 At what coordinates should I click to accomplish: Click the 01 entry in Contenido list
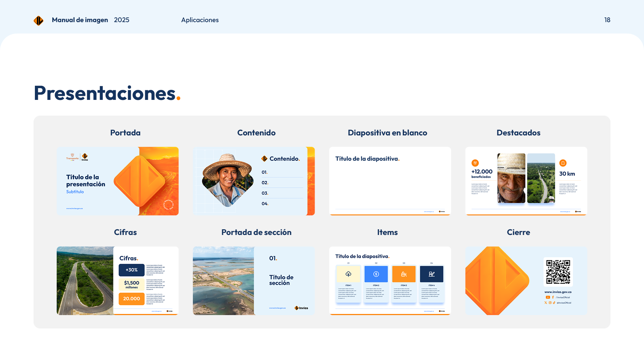point(265,172)
